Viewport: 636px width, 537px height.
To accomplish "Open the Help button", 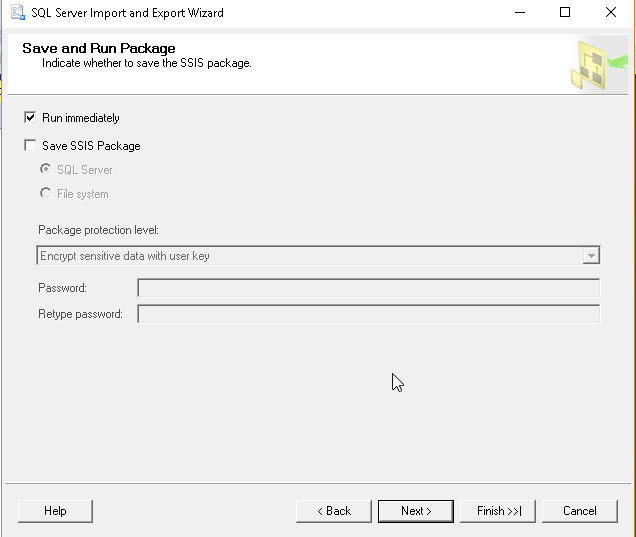I will pyautogui.click(x=55, y=511).
